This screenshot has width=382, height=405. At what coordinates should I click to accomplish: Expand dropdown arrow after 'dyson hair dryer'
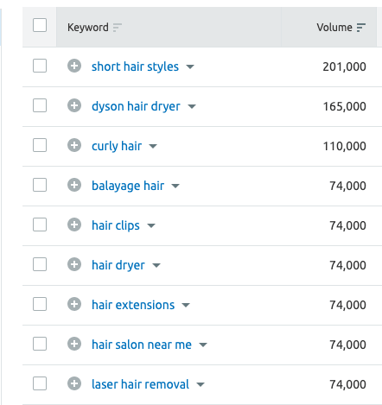click(x=192, y=107)
